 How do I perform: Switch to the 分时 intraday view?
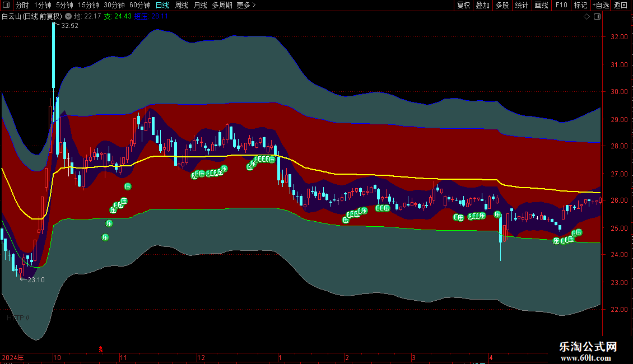click(x=22, y=5)
